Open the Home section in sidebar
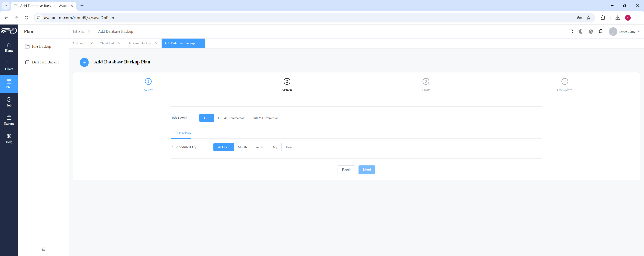 point(9,47)
